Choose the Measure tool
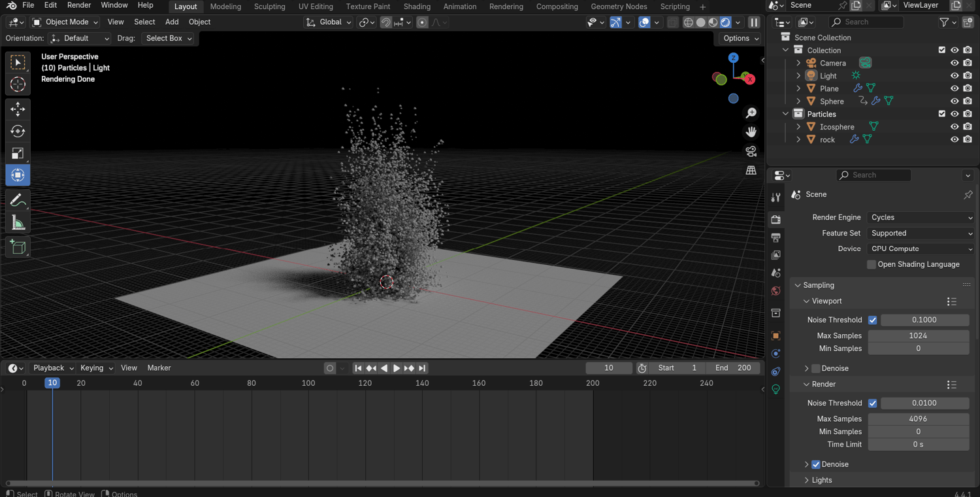 [x=18, y=223]
